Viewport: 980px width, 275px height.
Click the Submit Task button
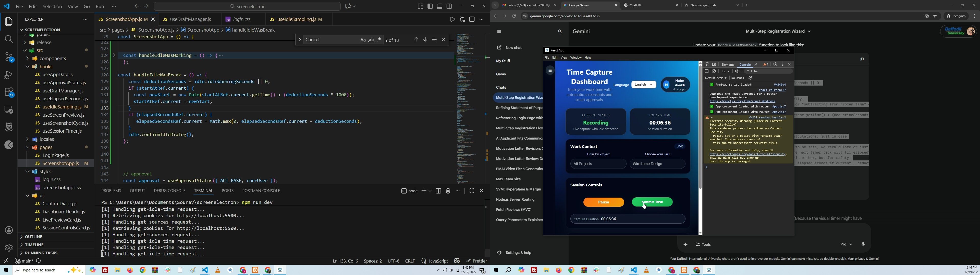(652, 202)
